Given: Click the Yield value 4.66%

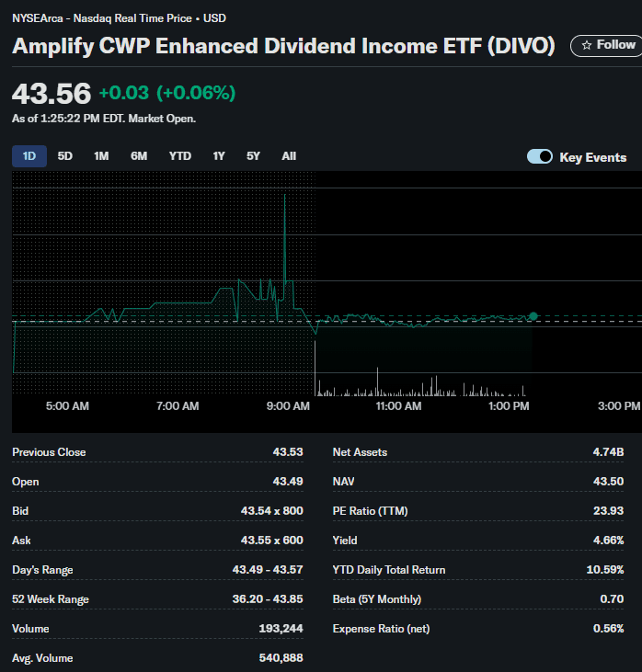Looking at the screenshot, I should pos(608,541).
